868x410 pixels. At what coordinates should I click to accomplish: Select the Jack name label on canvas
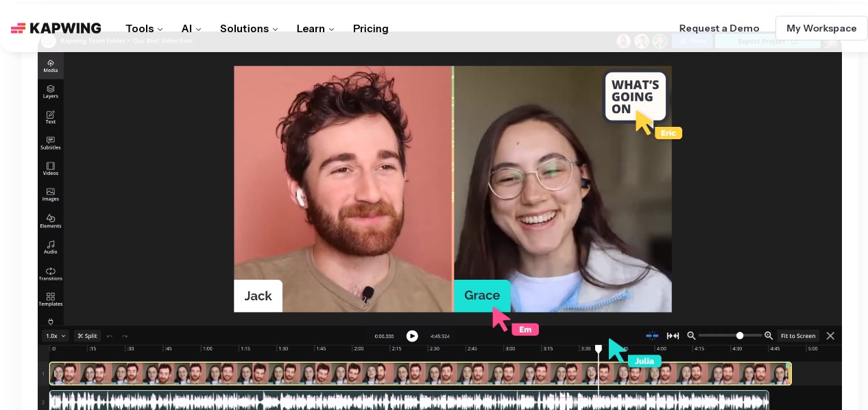258,296
